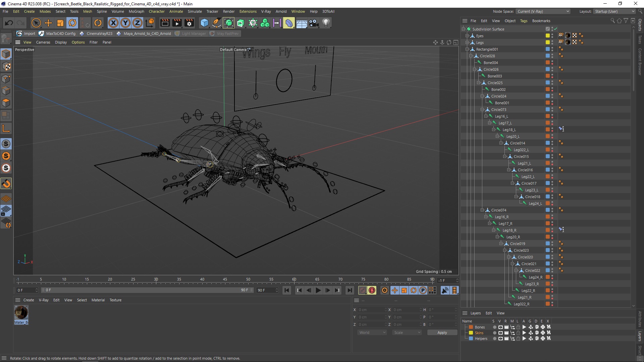This screenshot has height=362, width=644.
Task: Click the Cube primitive icon
Action: [204, 23]
